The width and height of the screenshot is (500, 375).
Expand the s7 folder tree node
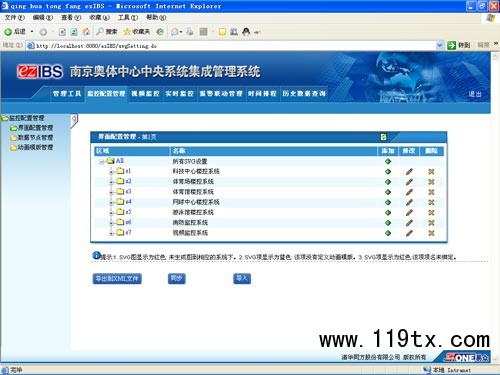click(111, 233)
